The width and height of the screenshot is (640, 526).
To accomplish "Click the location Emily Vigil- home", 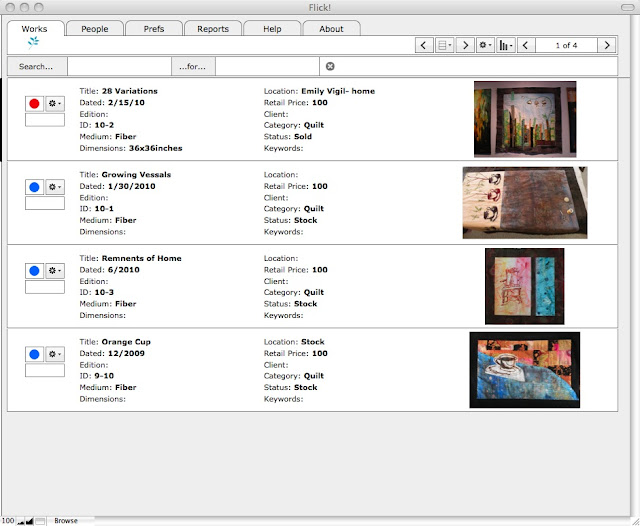I will [x=338, y=91].
